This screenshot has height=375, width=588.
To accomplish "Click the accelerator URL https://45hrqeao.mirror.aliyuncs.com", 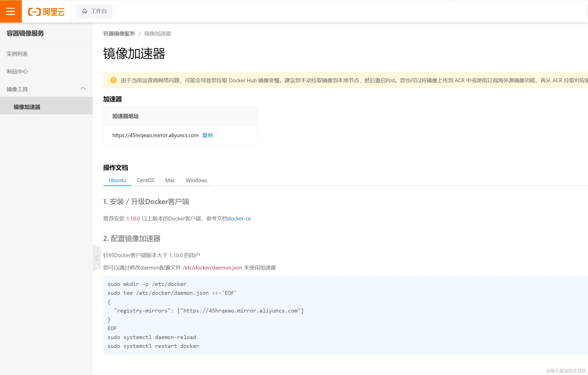I will click(x=155, y=135).
